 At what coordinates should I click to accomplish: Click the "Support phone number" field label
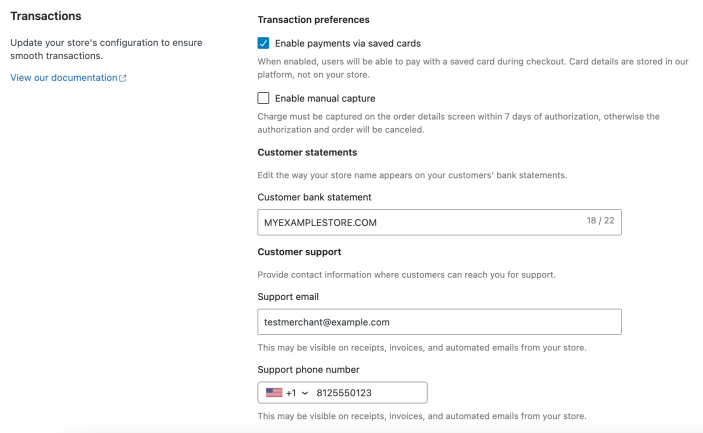pos(308,369)
